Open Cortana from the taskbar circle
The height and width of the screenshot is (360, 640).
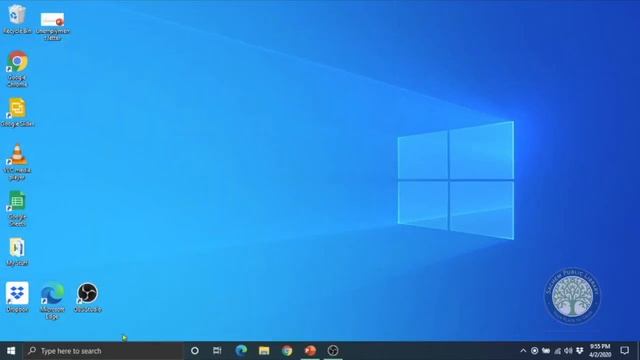[x=195, y=351]
